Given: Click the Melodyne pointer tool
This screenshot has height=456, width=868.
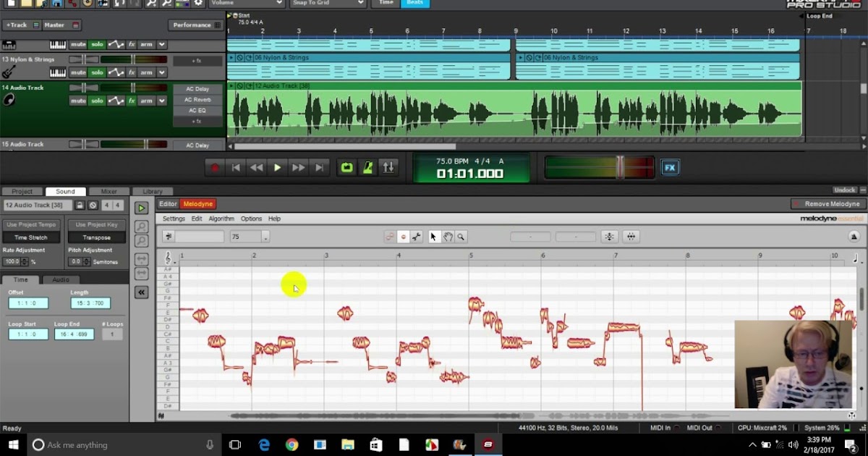Looking at the screenshot, I should [x=434, y=237].
